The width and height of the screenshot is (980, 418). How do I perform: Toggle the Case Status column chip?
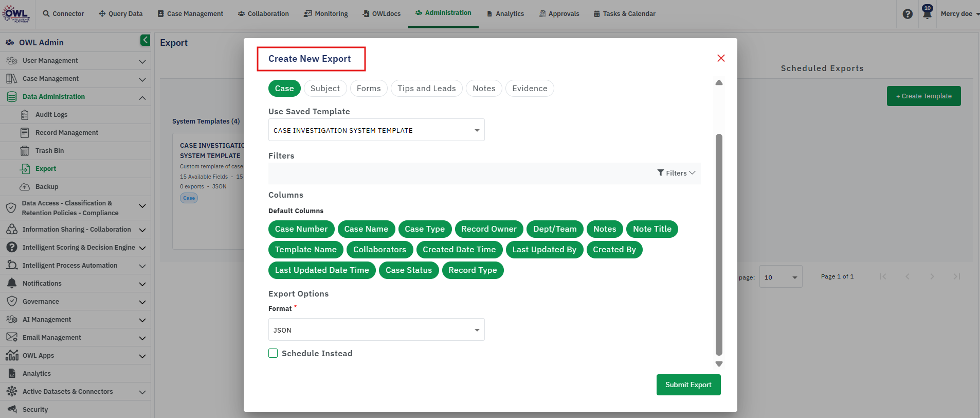(409, 270)
